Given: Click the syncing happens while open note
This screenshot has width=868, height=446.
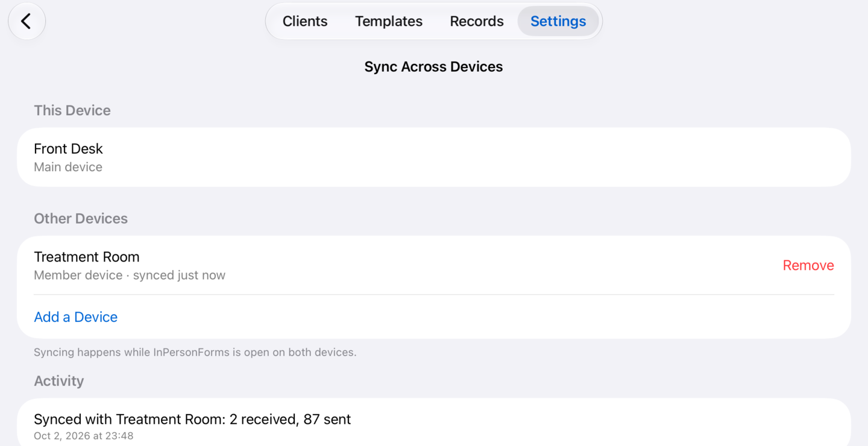Looking at the screenshot, I should [195, 352].
